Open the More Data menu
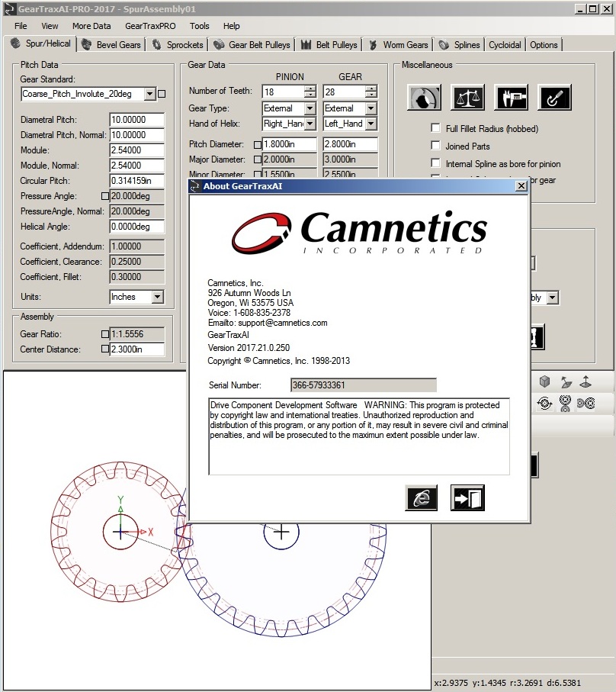 91,26
